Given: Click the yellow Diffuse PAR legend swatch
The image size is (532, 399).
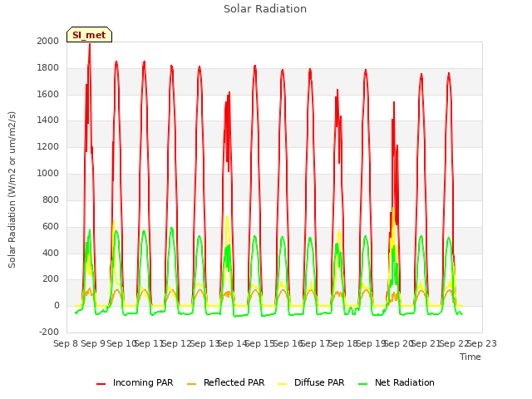Looking at the screenshot, I should coord(283,383).
